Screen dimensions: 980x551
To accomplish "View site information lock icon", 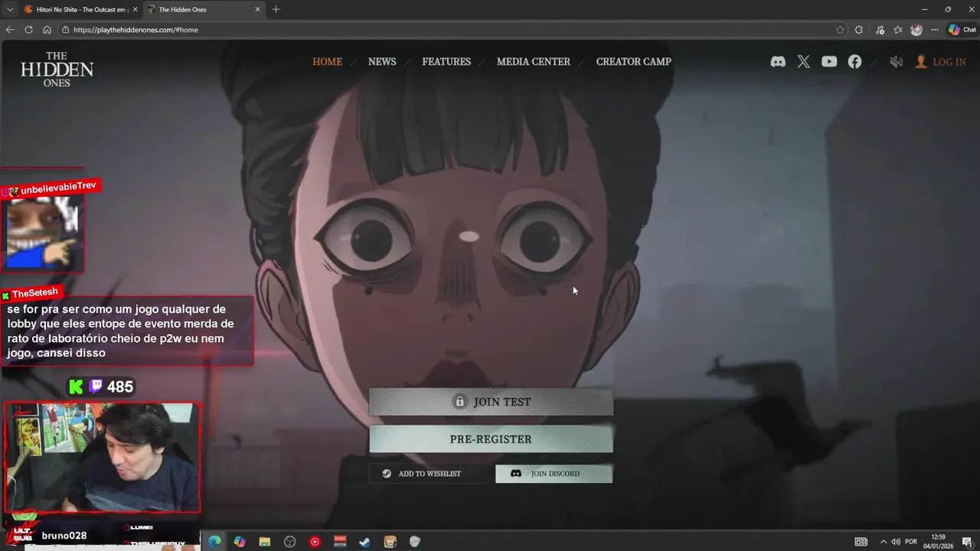I will tap(67, 30).
